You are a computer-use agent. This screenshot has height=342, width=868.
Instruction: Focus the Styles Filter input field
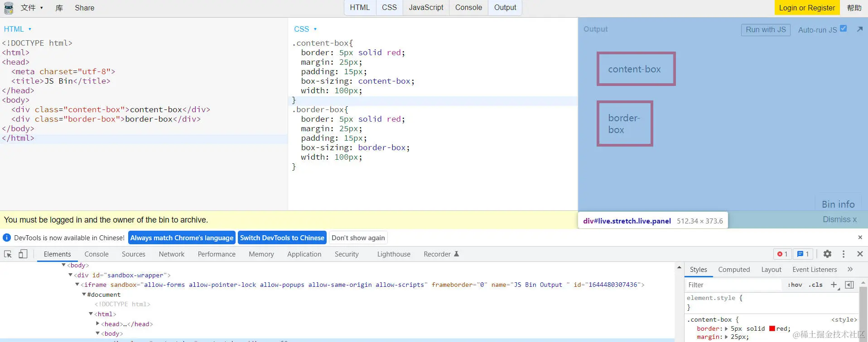tap(734, 285)
